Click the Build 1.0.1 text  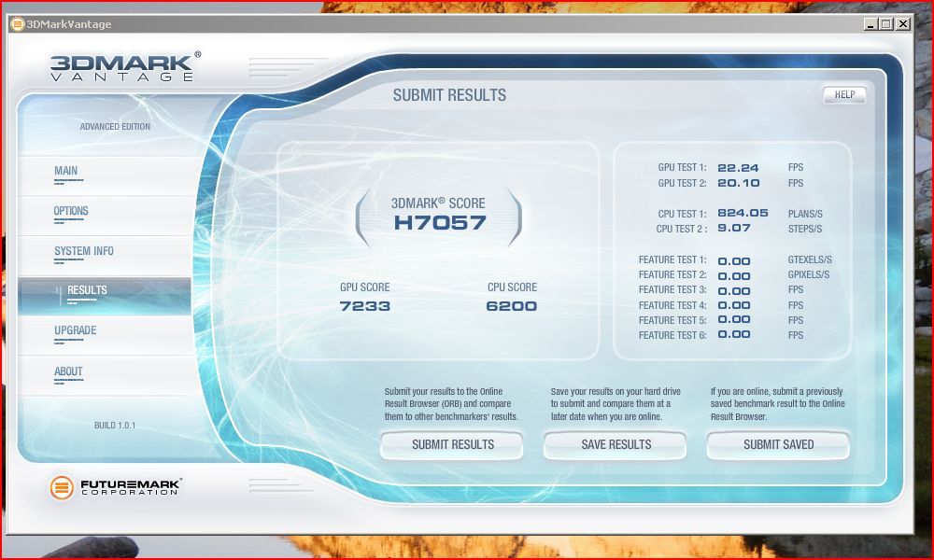pos(115,426)
